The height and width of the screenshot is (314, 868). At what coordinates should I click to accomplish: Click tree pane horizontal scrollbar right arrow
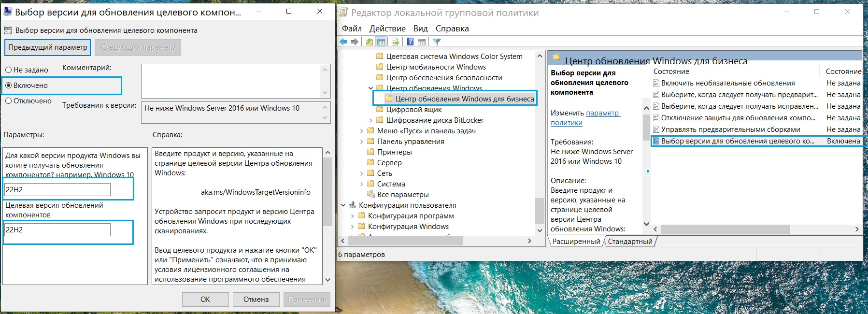point(529,241)
